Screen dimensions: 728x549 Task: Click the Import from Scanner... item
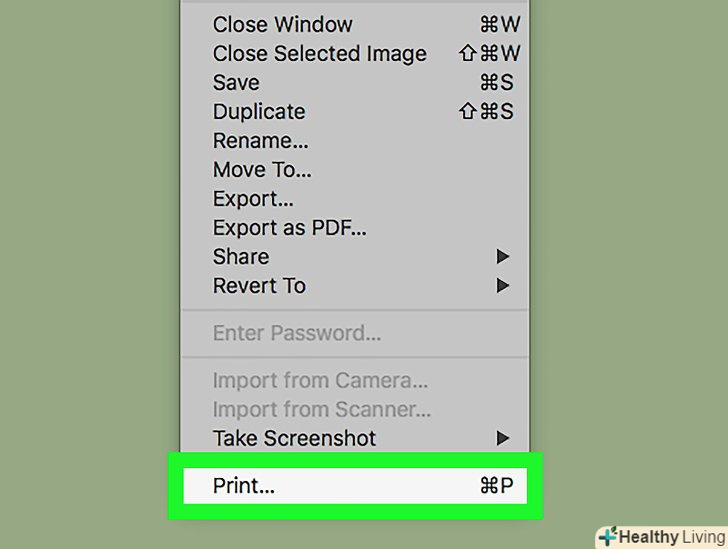[x=322, y=410]
